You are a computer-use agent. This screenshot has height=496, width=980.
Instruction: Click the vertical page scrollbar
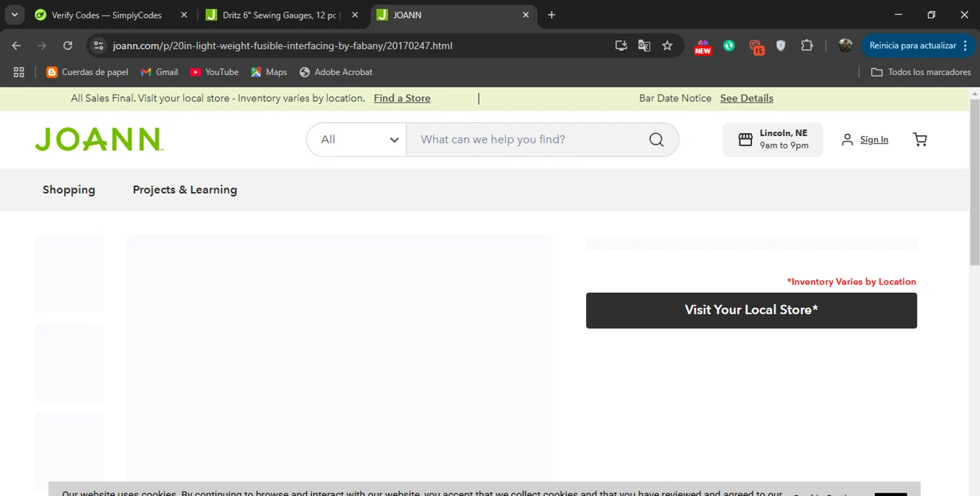click(974, 182)
